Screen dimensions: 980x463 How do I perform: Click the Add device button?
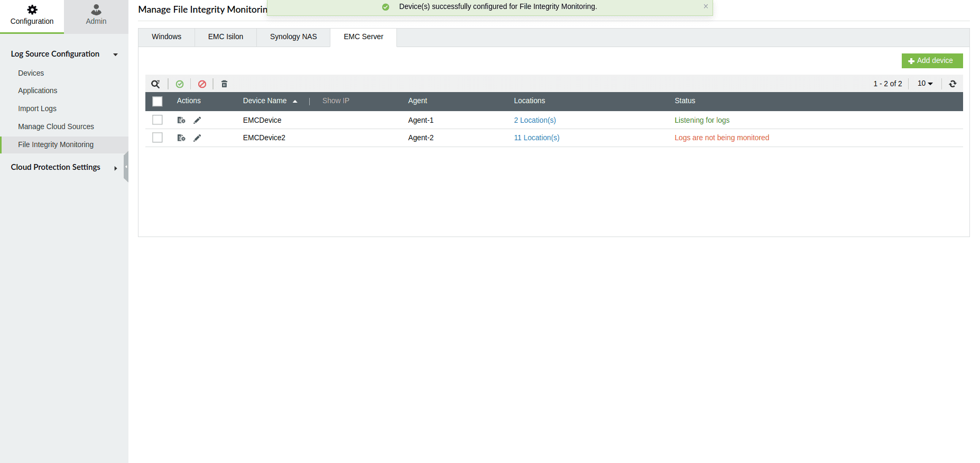pos(932,61)
